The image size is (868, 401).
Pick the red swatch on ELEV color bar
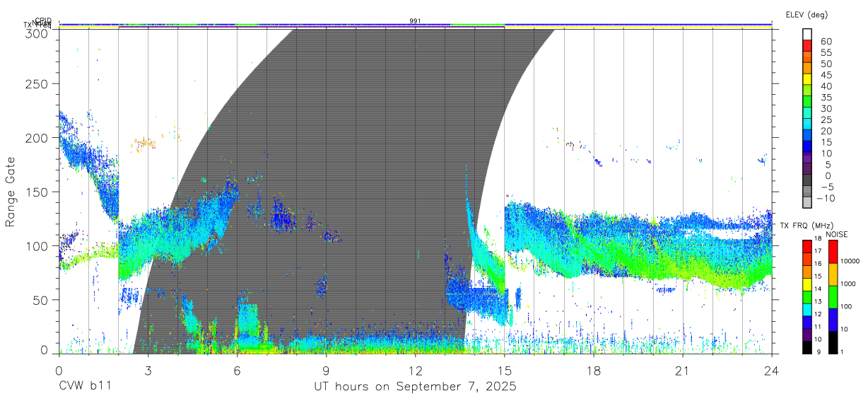pyautogui.click(x=807, y=45)
